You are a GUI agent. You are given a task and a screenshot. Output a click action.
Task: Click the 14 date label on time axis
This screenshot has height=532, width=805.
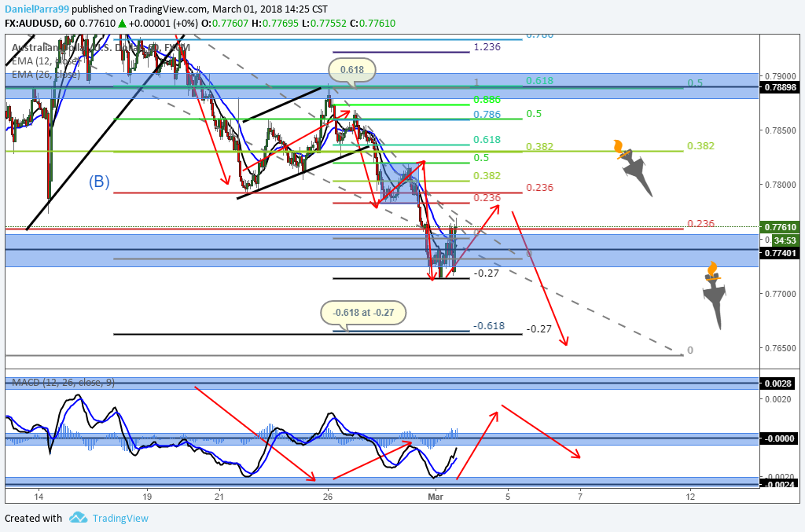pyautogui.click(x=38, y=497)
